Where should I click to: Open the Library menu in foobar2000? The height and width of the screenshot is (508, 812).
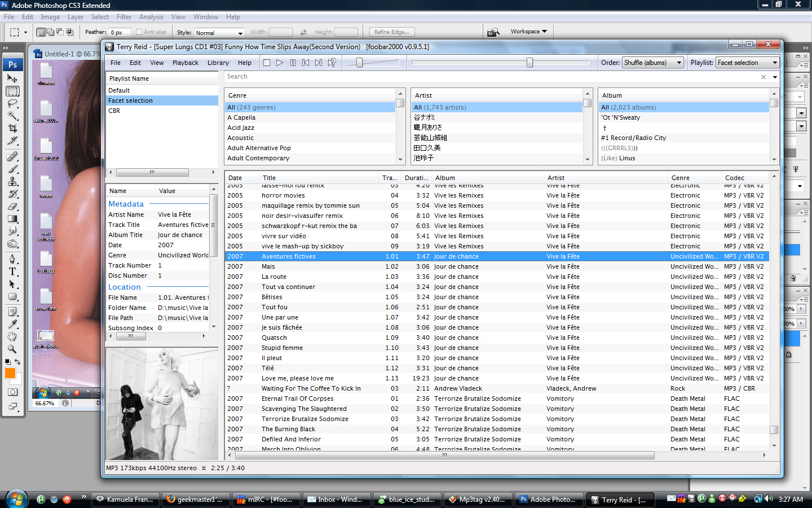tap(218, 63)
